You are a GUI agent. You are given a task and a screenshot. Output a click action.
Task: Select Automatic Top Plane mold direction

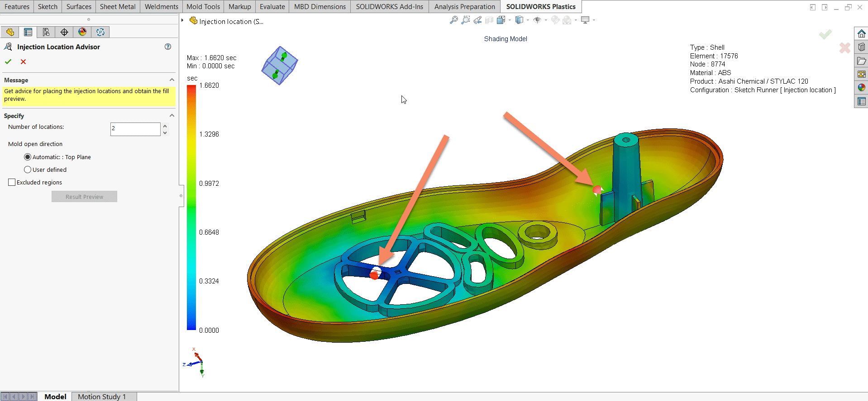pyautogui.click(x=28, y=157)
